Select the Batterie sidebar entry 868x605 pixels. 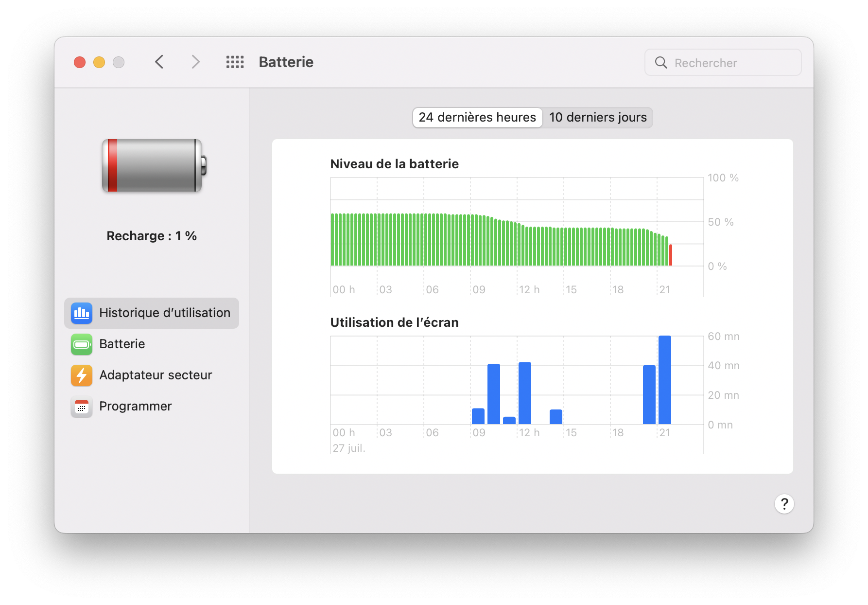pos(122,344)
